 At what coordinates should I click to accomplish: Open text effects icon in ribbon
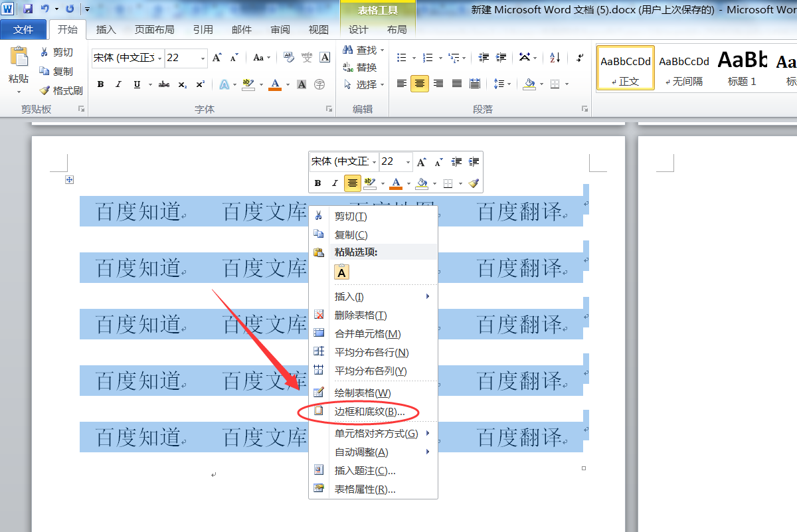point(224,84)
